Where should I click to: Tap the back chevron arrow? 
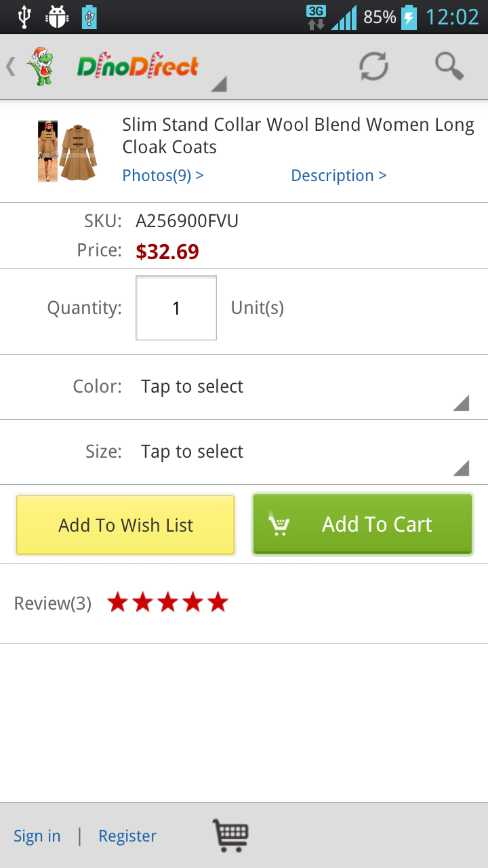11,66
